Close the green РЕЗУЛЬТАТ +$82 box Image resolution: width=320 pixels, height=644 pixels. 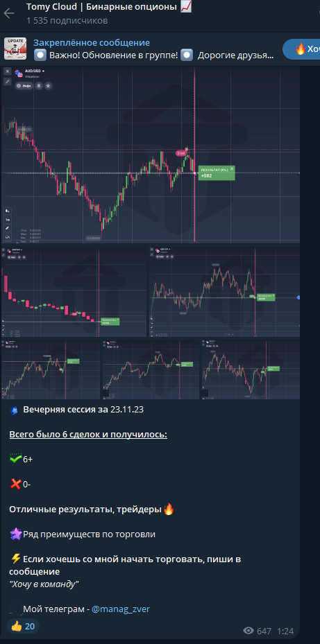click(232, 168)
